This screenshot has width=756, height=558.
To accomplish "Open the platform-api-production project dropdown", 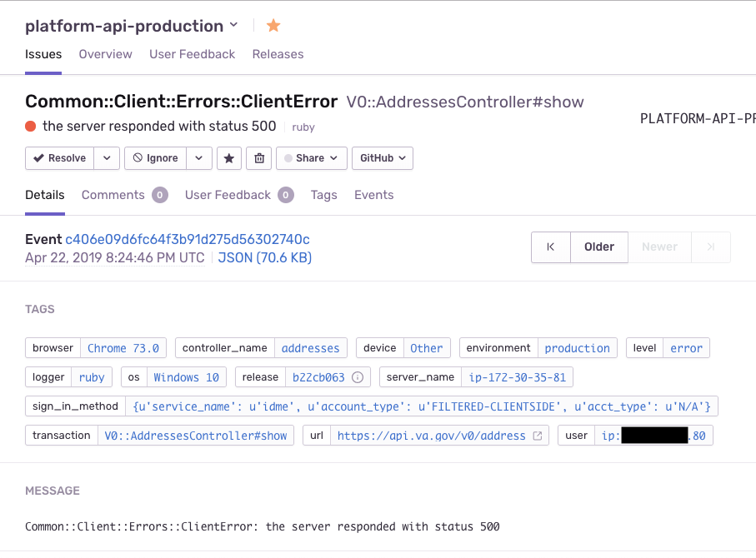I will (x=233, y=26).
